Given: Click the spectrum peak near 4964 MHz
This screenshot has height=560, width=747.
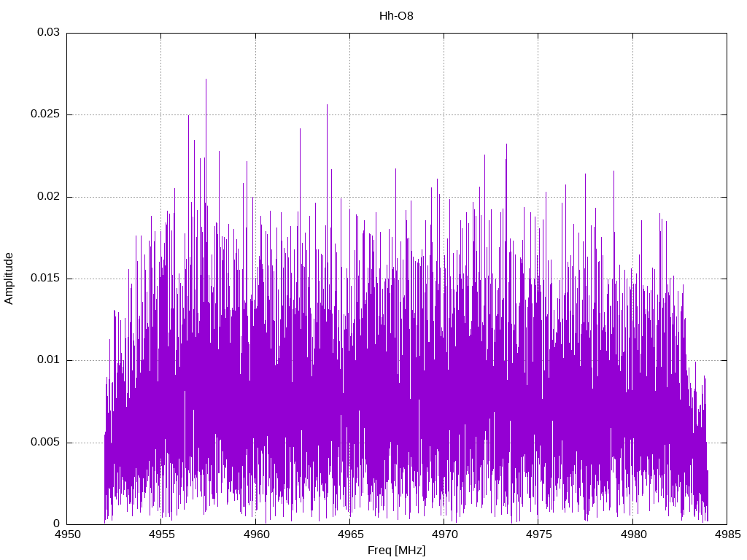Looking at the screenshot, I should pos(327,106).
